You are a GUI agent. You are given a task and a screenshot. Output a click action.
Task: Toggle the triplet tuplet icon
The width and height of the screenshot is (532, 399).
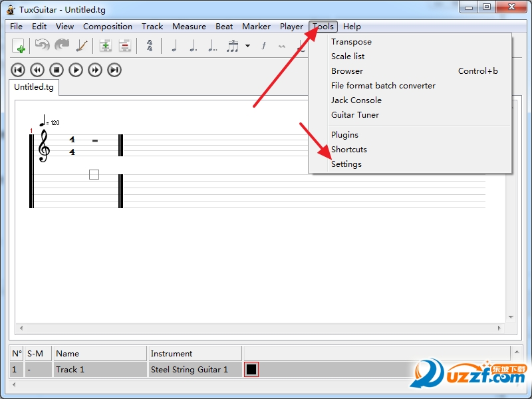(232, 45)
